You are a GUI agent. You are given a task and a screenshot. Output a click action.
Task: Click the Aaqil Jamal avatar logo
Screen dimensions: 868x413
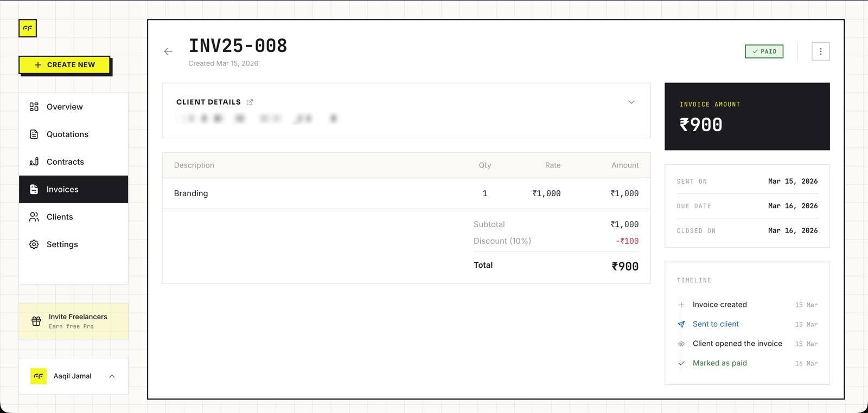[x=39, y=376]
